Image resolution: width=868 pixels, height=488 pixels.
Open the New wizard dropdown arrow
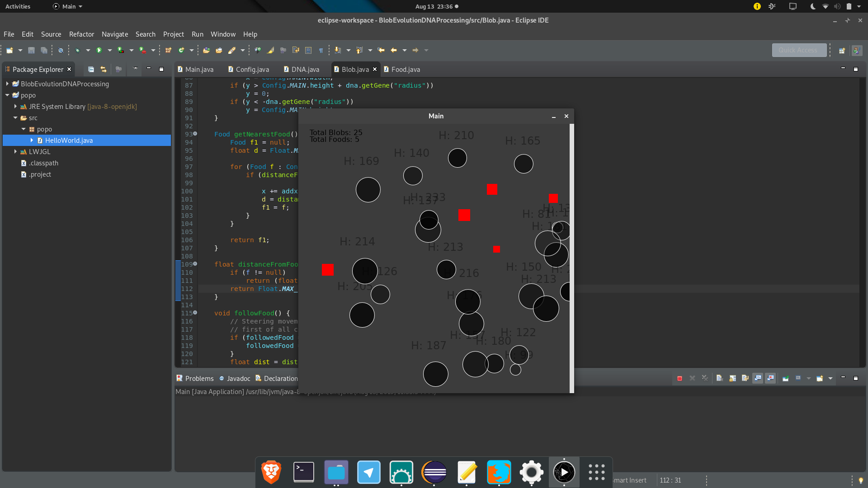click(x=21, y=50)
